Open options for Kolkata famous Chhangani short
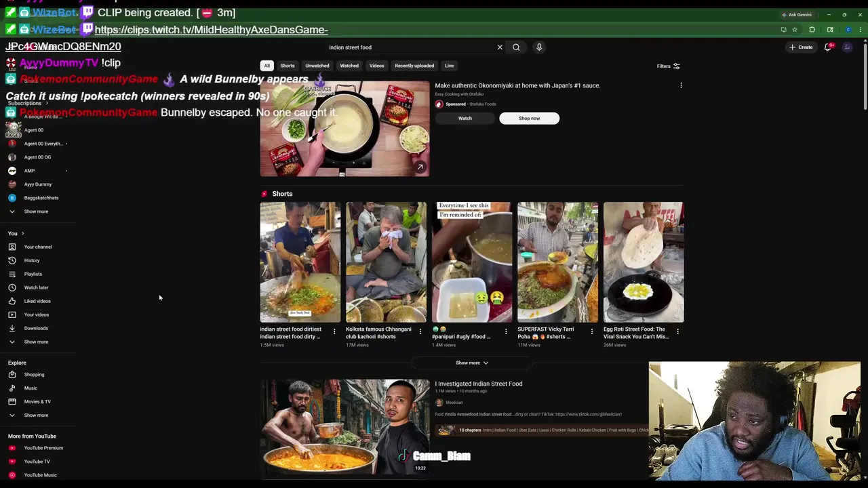This screenshot has width=868, height=488. pos(420,331)
